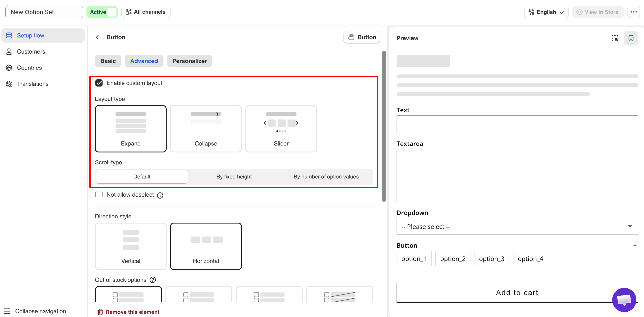
Task: Select By fixed height scroll type
Action: (x=234, y=177)
